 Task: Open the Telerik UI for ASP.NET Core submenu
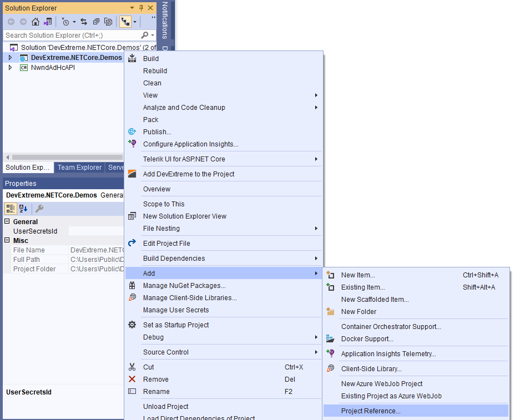coord(223,159)
